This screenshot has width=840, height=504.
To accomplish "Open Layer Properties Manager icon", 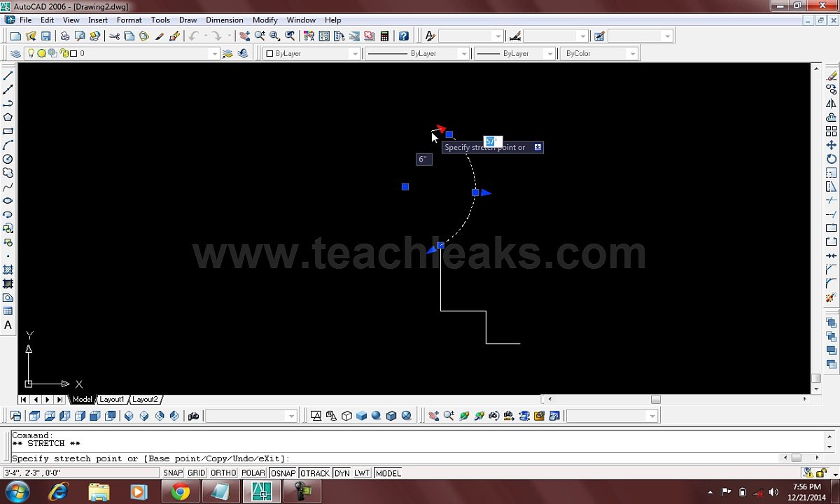I will 15,53.
